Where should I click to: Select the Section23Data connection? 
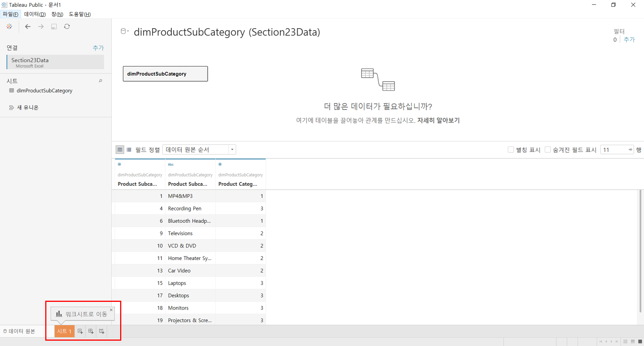(x=55, y=62)
